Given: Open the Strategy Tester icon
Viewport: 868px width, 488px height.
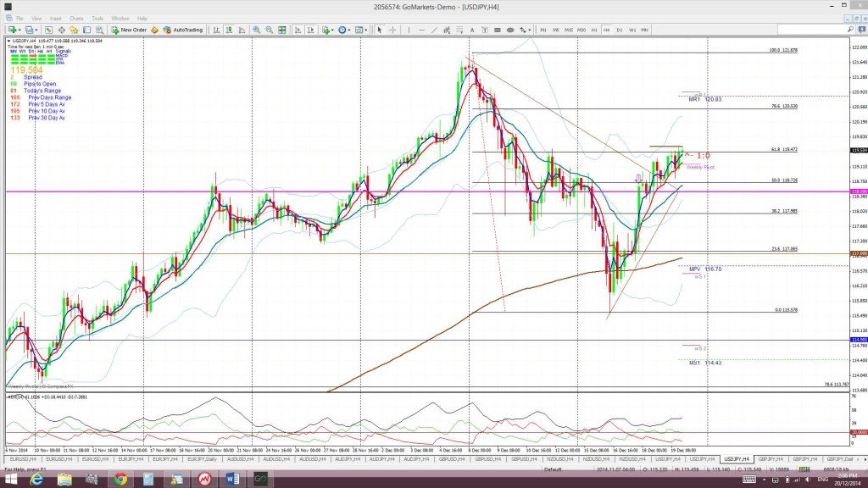Looking at the screenshot, I should [100, 30].
